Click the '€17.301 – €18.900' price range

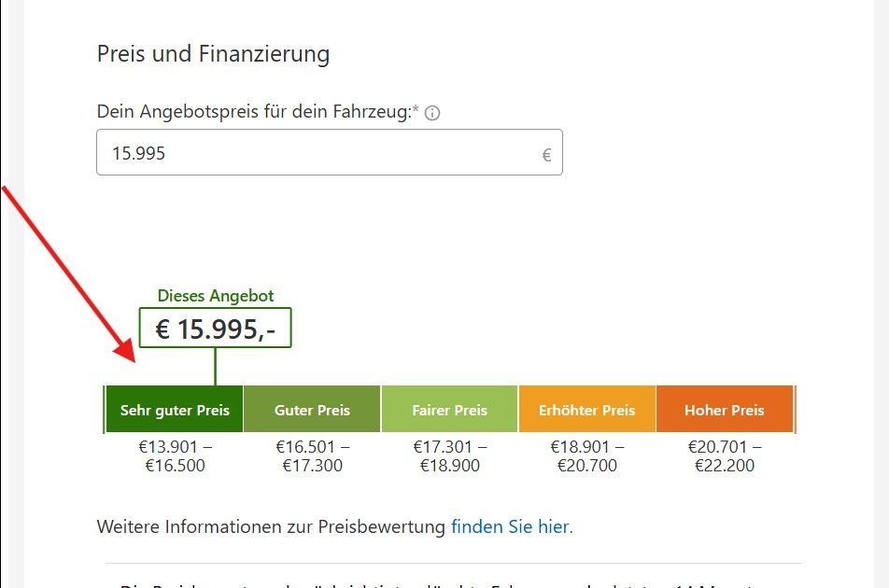(449, 455)
